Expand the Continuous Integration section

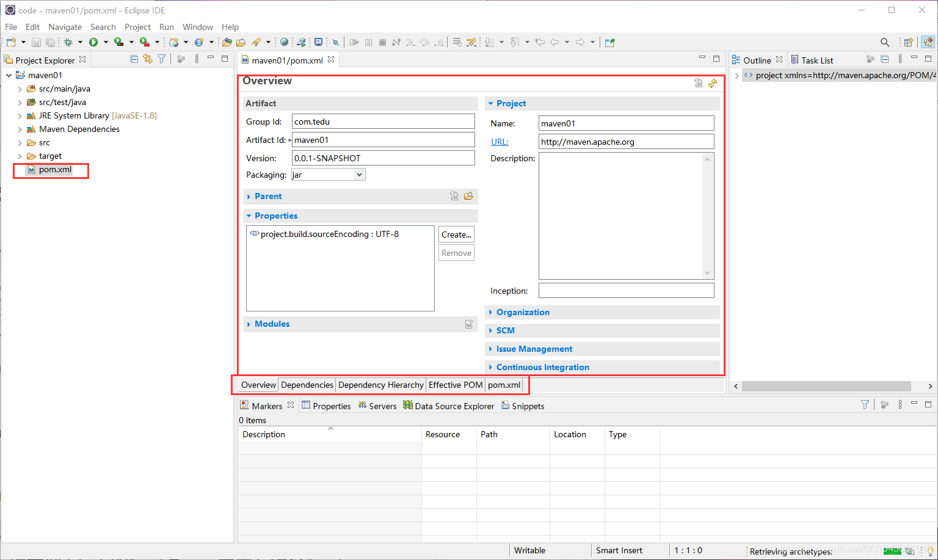(491, 367)
